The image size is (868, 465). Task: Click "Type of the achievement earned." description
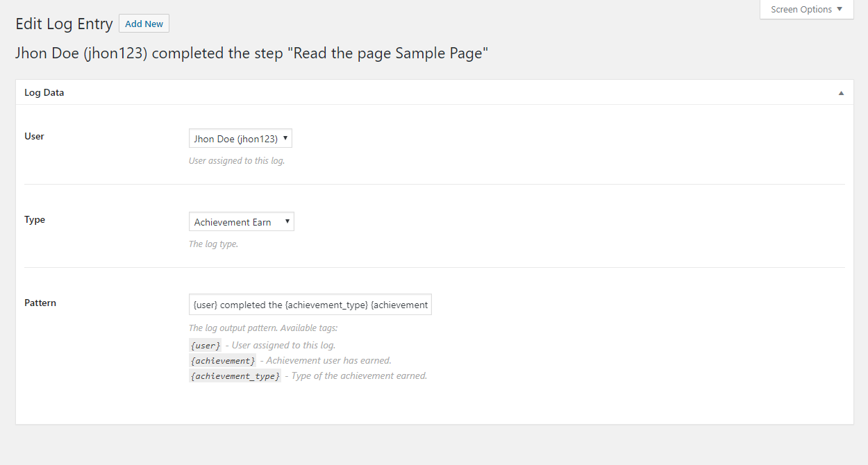tap(359, 376)
